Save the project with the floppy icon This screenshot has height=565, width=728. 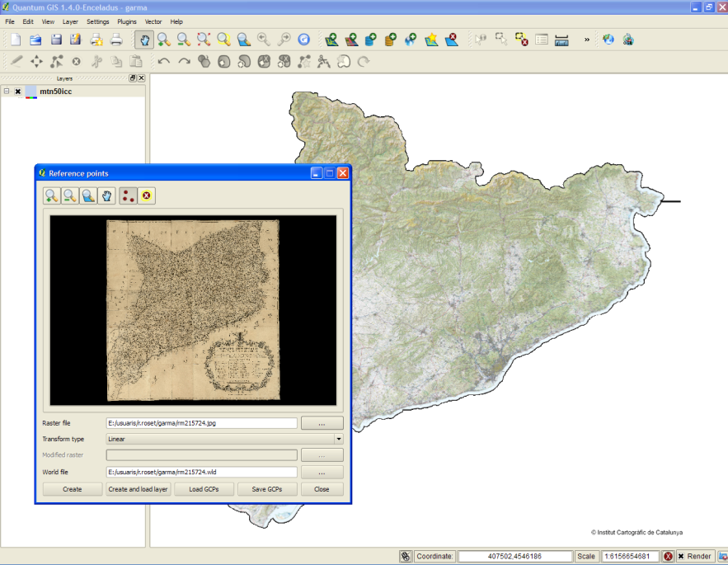pyautogui.click(x=56, y=40)
